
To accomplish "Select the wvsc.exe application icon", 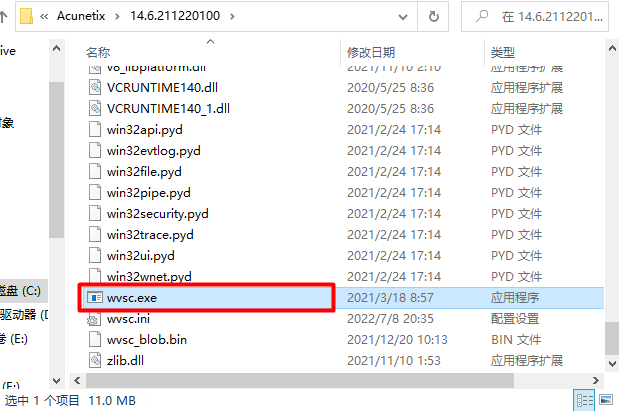I will pyautogui.click(x=95, y=298).
